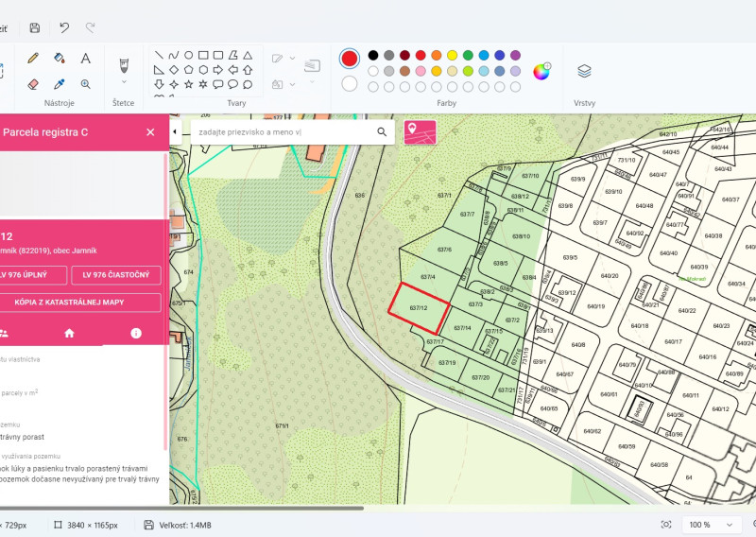Collapse the side panel with arrow
The image size is (756, 537).
coord(175,131)
